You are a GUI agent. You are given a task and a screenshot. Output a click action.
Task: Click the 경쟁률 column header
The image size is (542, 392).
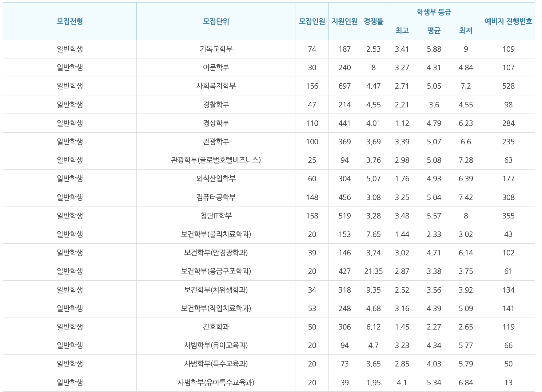(374, 21)
